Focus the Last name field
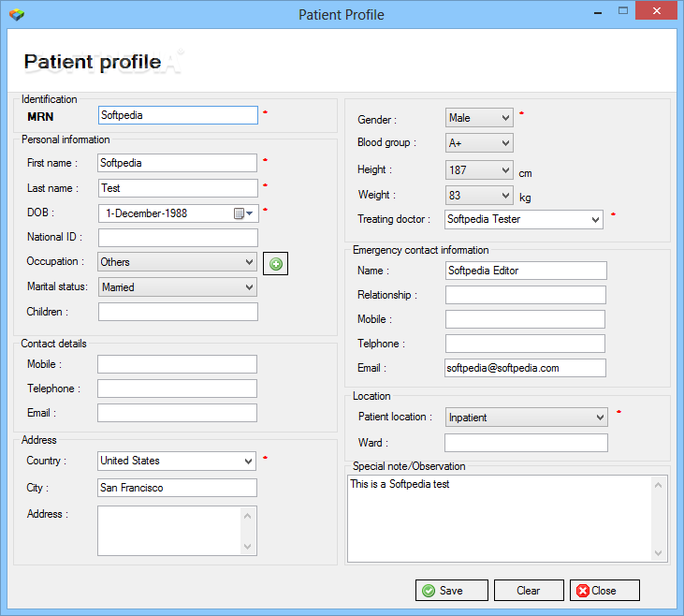The height and width of the screenshot is (616, 684). 178,188
